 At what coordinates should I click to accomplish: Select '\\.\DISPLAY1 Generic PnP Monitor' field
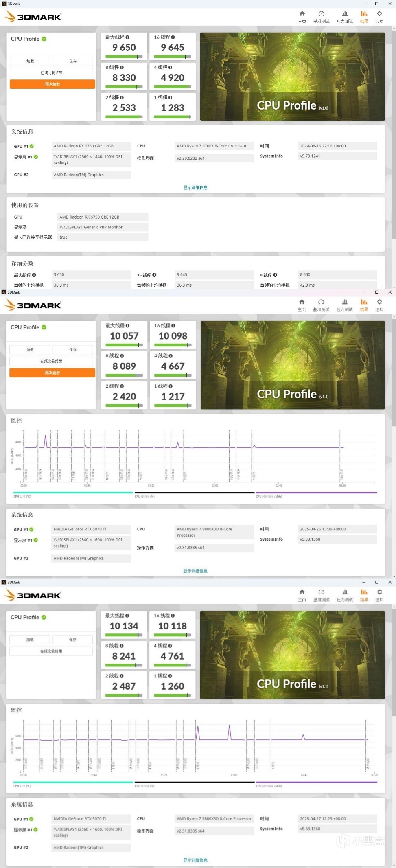pyautogui.click(x=103, y=227)
